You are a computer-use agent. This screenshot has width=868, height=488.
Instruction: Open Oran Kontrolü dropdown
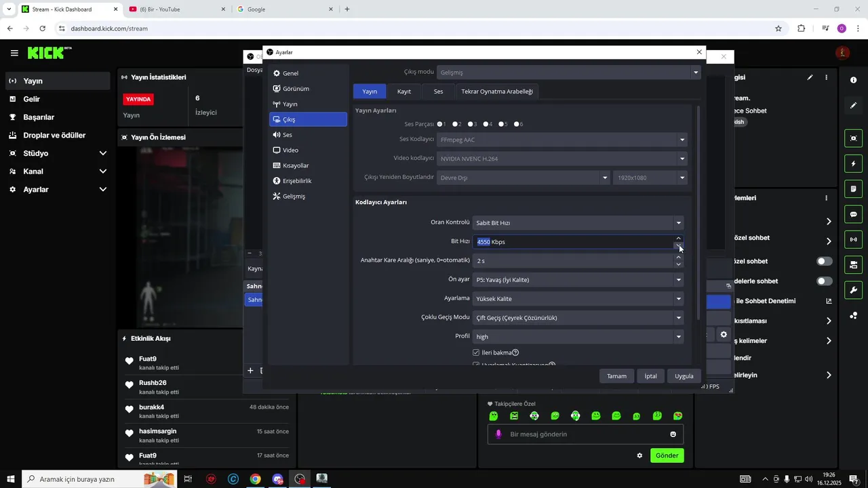point(578,222)
